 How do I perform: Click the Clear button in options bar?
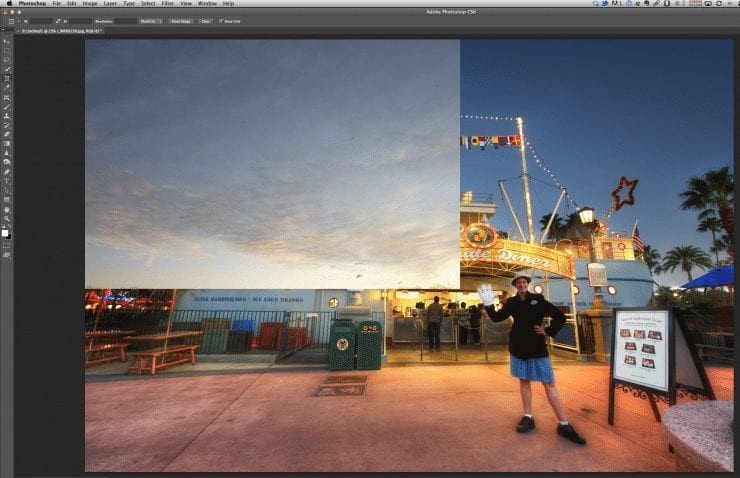[205, 21]
